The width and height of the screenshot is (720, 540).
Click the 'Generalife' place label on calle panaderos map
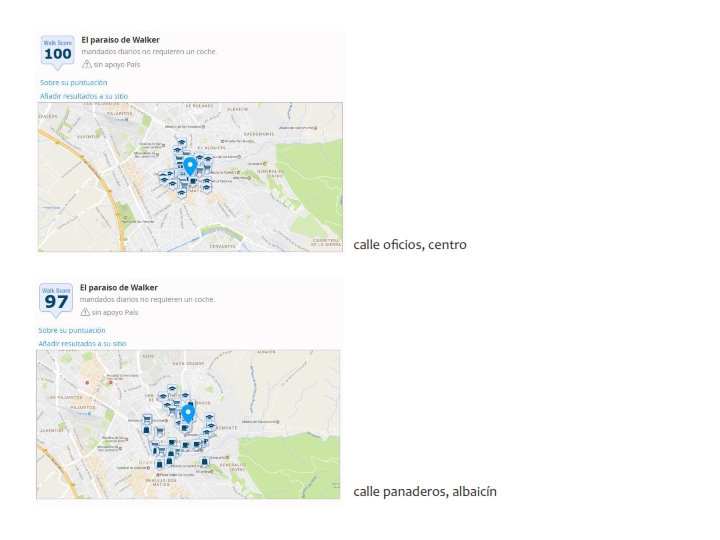[218, 457]
